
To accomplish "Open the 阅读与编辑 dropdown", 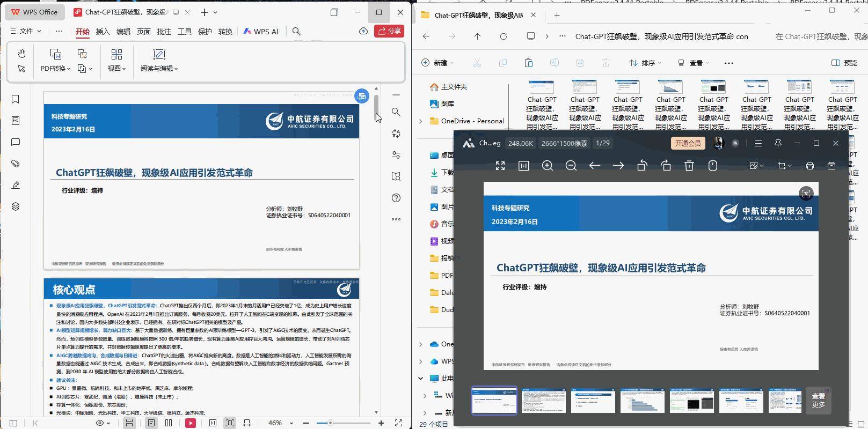I will coord(159,69).
